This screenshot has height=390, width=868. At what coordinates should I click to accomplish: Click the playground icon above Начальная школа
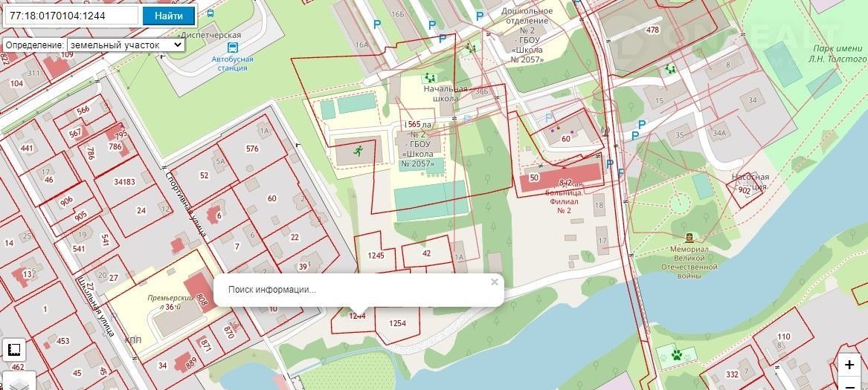(430, 78)
